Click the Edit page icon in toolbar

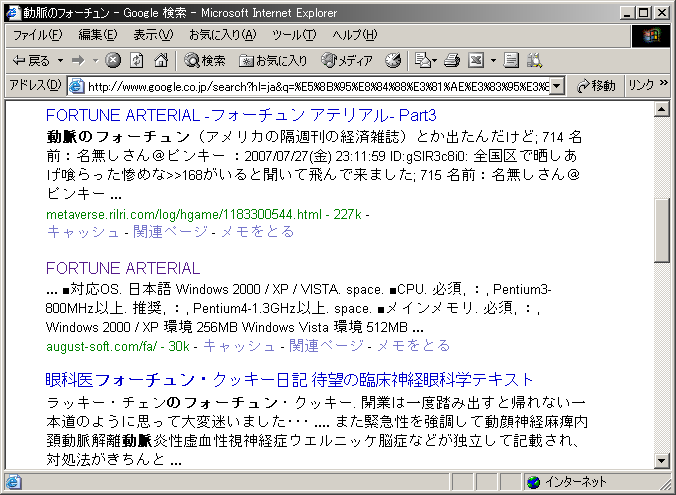(x=476, y=60)
